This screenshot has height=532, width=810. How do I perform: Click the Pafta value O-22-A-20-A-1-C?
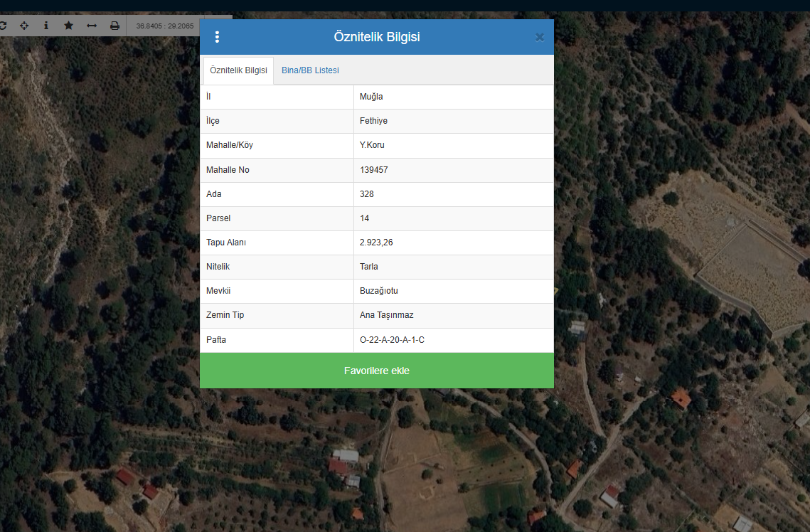pos(392,340)
